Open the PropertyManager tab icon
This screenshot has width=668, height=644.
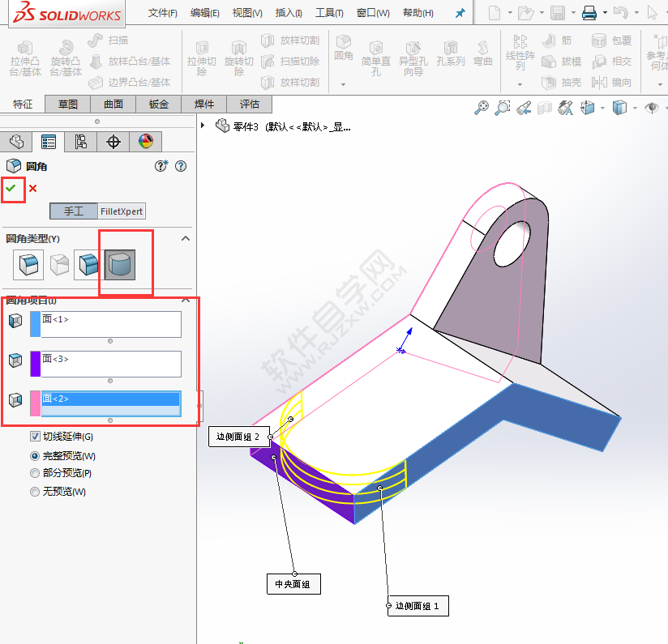coord(48,142)
